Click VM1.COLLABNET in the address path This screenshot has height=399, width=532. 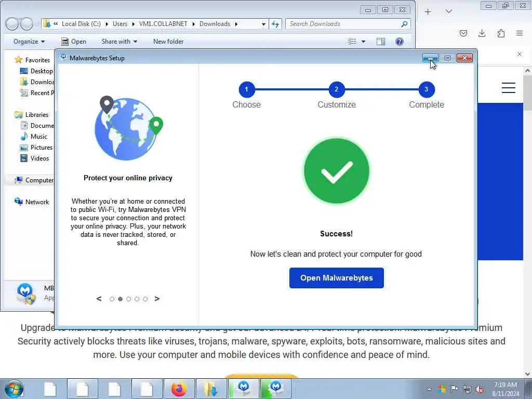click(x=163, y=24)
